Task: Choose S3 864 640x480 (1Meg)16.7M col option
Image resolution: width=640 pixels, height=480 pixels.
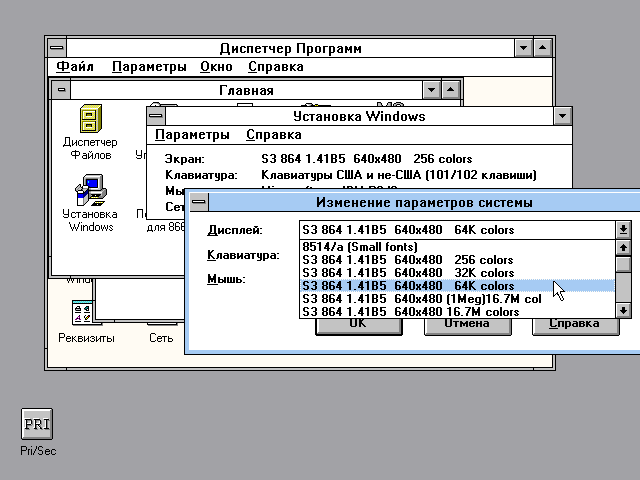Action: pyautogui.click(x=457, y=299)
